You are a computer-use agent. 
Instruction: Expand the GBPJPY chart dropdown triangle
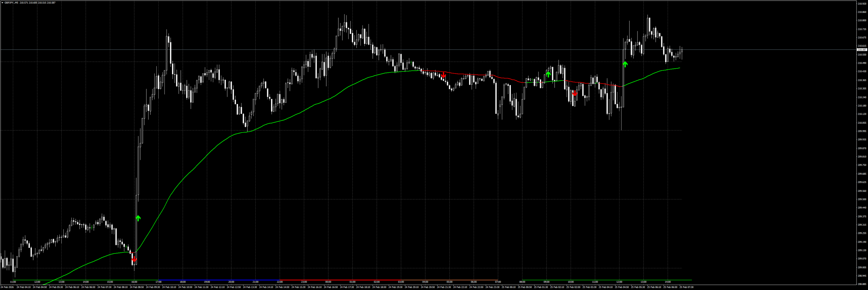2,3
